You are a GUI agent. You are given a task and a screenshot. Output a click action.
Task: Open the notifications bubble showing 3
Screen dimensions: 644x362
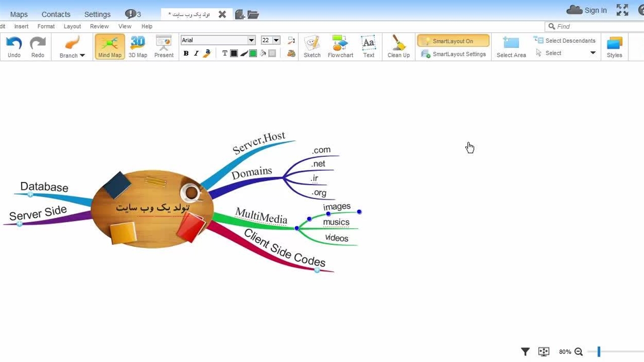click(x=133, y=14)
